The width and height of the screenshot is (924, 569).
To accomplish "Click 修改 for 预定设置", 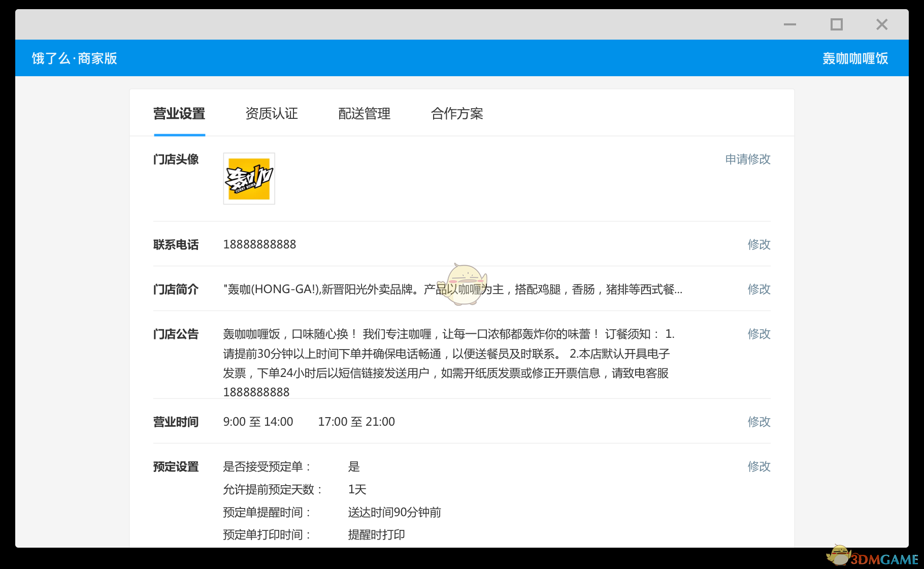I will point(758,466).
